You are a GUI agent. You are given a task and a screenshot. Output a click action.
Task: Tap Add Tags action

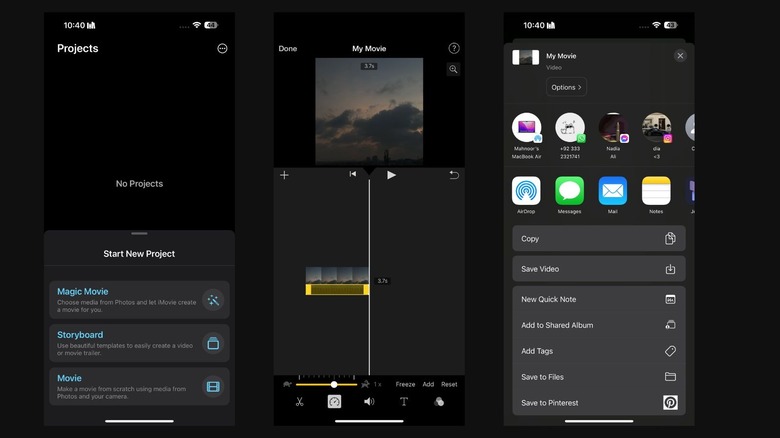click(599, 351)
